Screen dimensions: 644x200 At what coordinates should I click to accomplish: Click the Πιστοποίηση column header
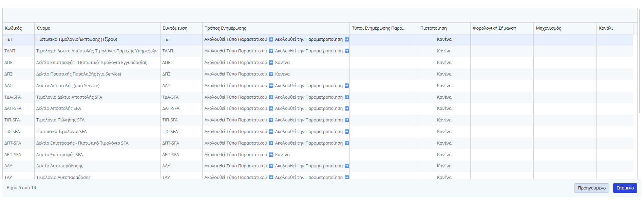(x=433, y=28)
